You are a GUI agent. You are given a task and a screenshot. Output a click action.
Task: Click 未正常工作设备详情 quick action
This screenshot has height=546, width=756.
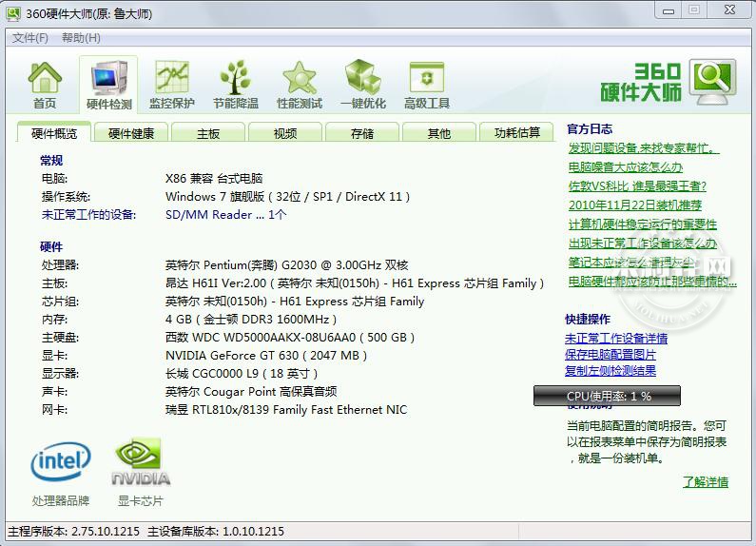pyautogui.click(x=616, y=338)
